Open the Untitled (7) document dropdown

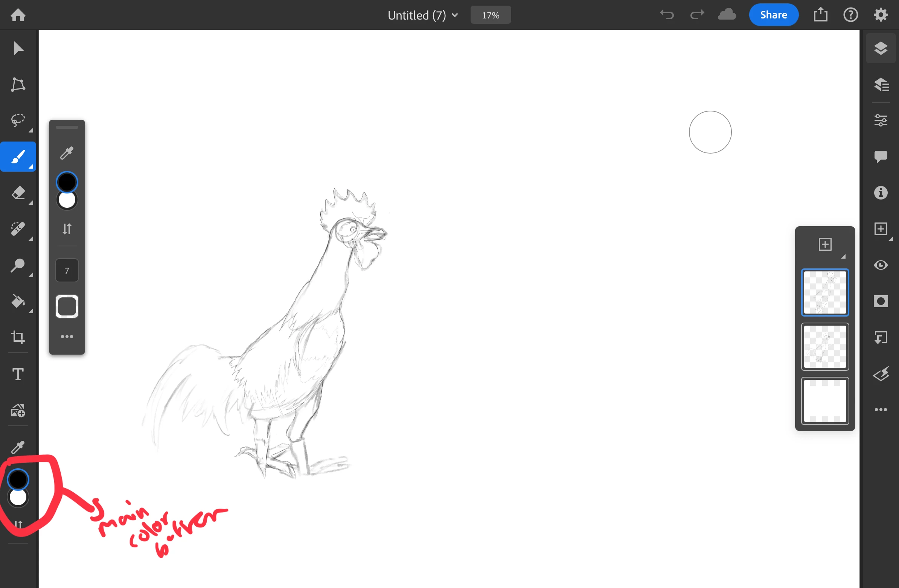pyautogui.click(x=423, y=15)
